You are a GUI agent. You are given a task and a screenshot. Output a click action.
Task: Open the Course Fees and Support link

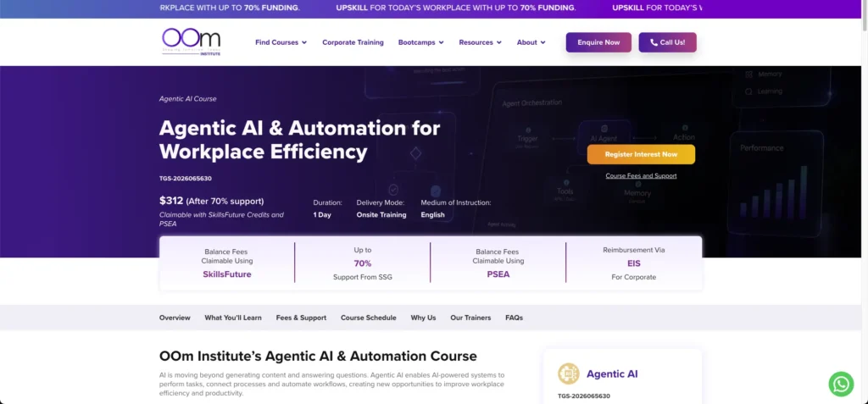(641, 176)
